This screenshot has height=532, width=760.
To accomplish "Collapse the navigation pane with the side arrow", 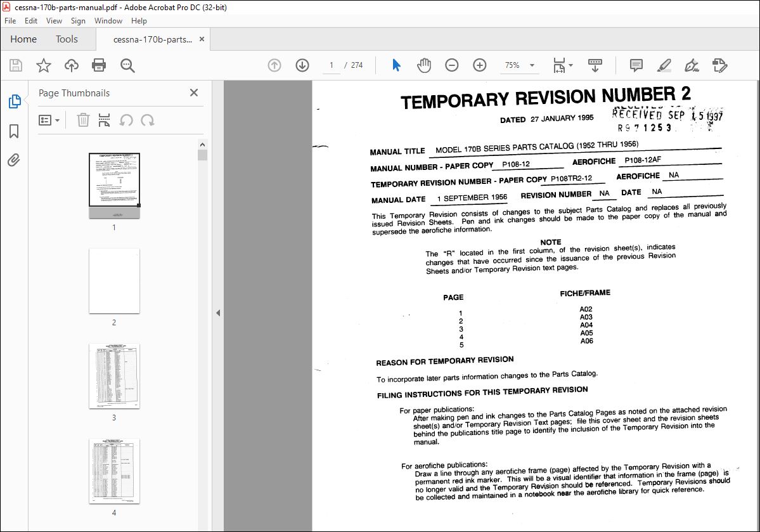I will pos(218,313).
